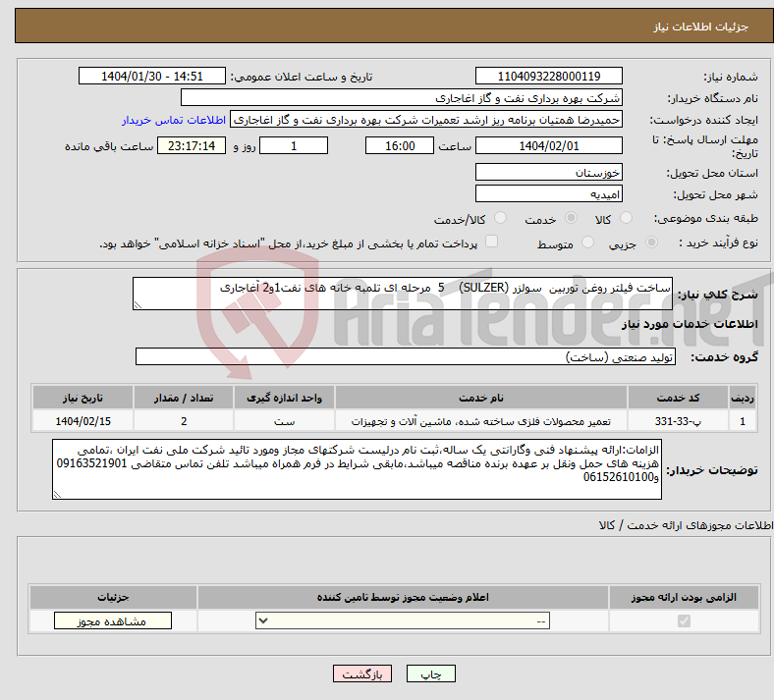Click the quantity cell 2
The image size is (774, 700).
pyautogui.click(x=184, y=421)
